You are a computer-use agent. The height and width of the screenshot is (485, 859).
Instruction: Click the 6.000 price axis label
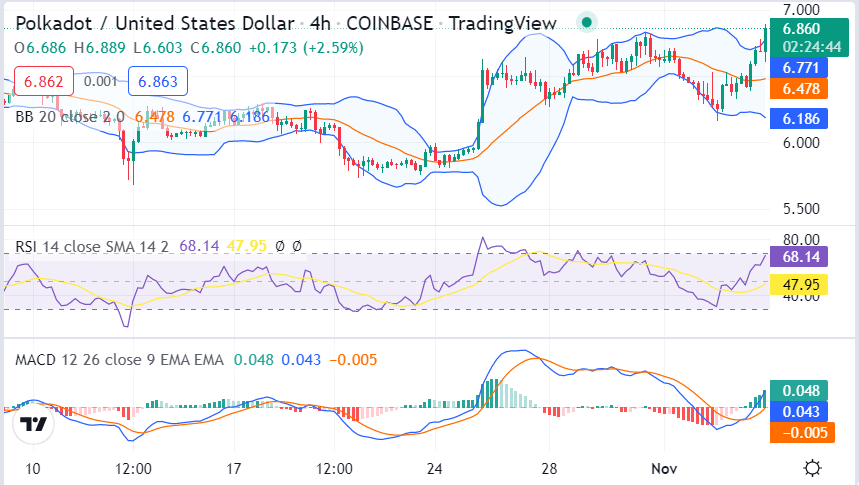tap(801, 143)
